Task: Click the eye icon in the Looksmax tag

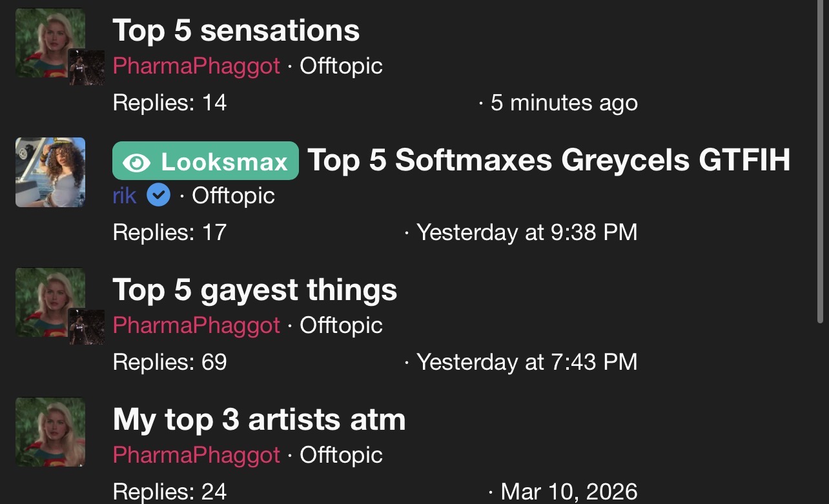Action: click(x=136, y=161)
